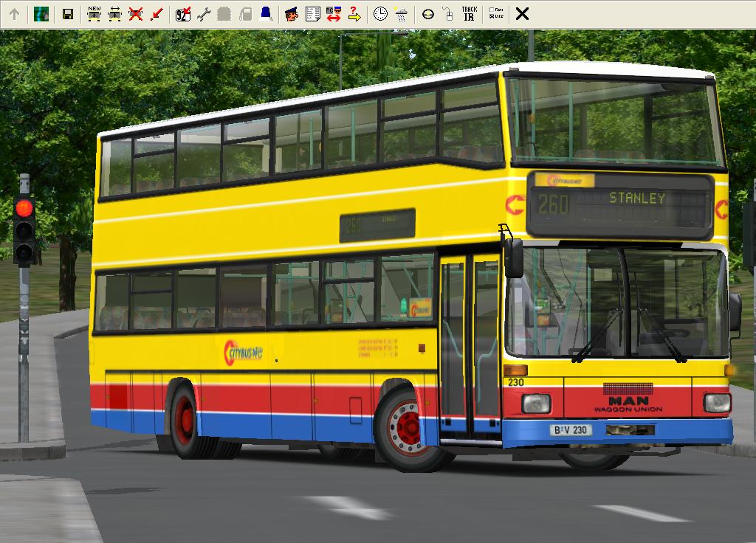Open the weather rain cloud icon
The image size is (756, 543).
click(x=401, y=15)
